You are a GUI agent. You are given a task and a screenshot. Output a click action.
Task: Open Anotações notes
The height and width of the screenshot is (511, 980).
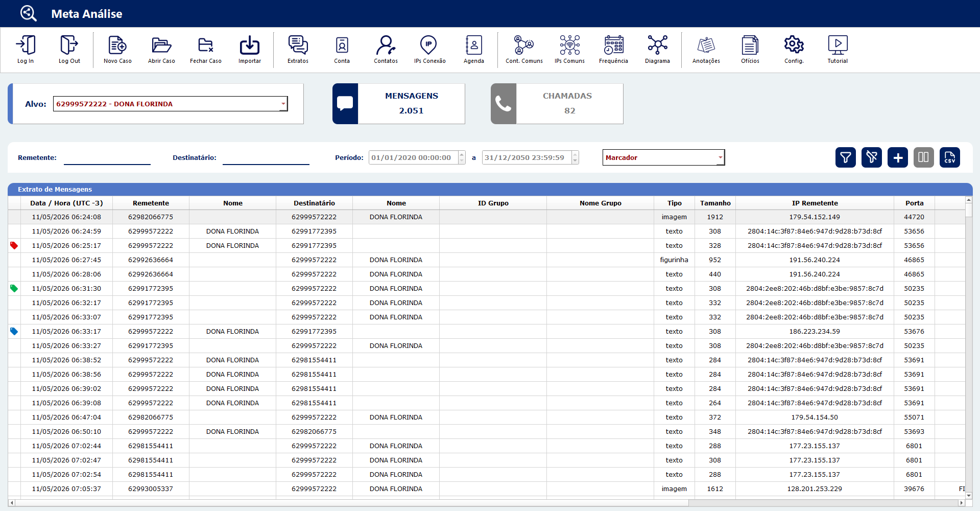click(706, 49)
